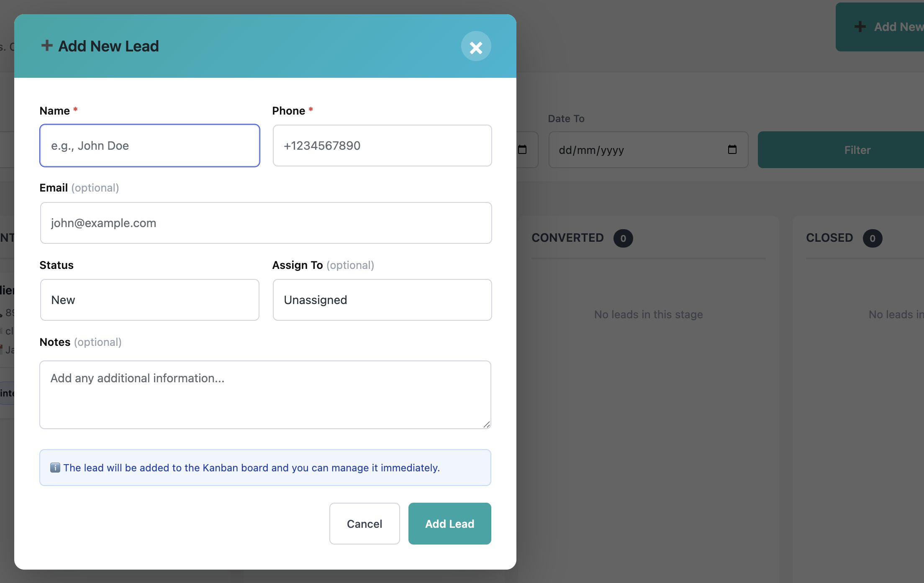Select the CLOSED column header
The height and width of the screenshot is (583, 924).
(829, 238)
